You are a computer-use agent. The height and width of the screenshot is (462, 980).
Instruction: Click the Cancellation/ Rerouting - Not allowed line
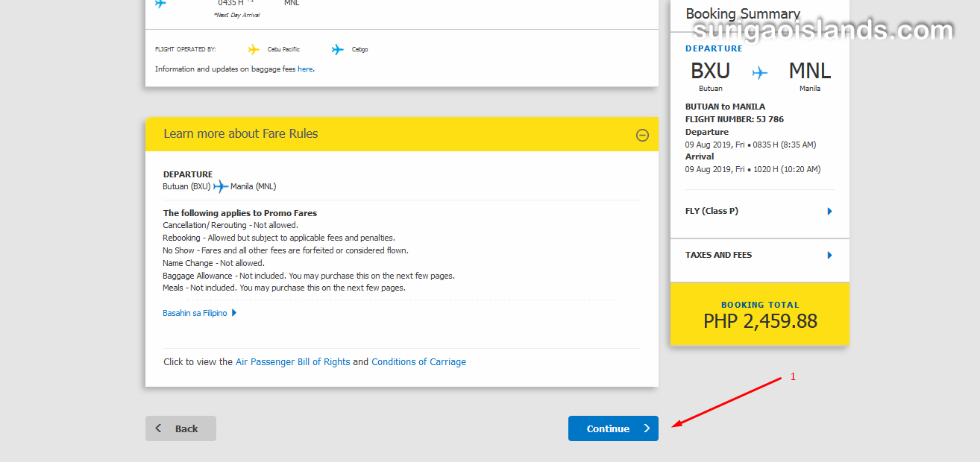[230, 225]
